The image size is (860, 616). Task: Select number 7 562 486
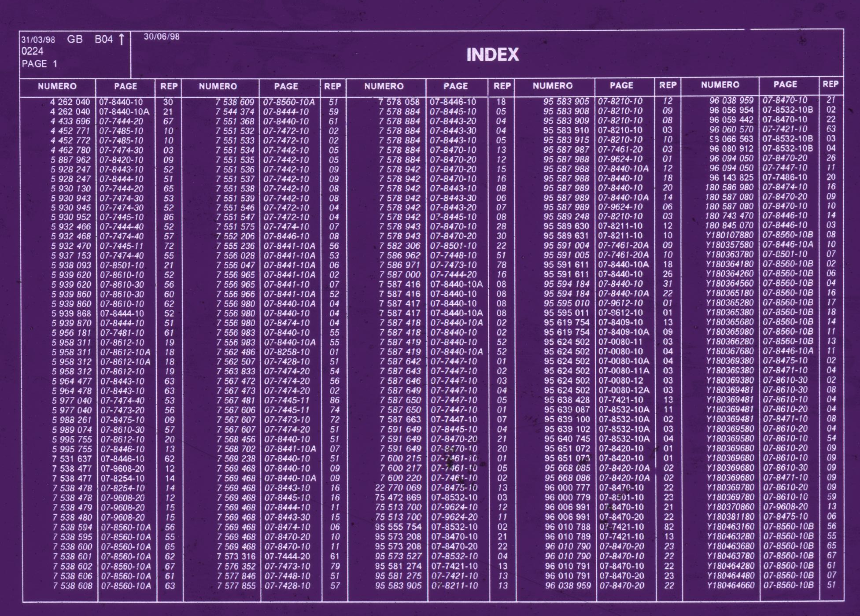point(236,352)
